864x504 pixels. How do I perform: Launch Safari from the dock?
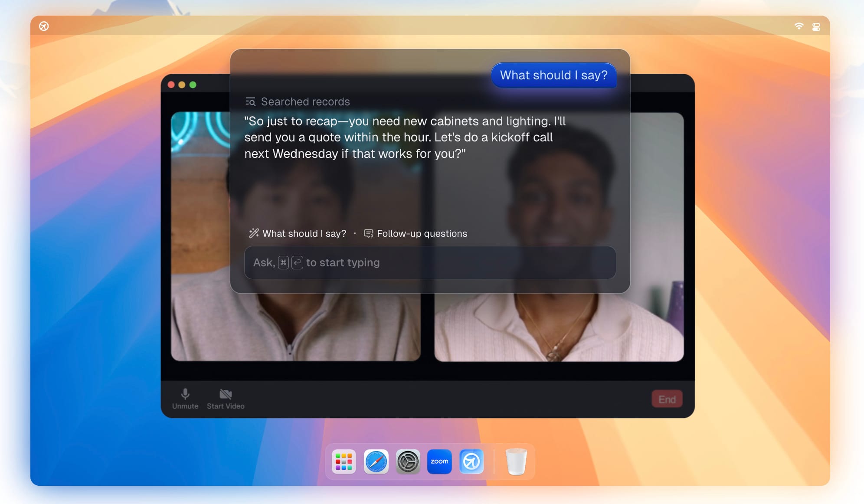[376, 461]
